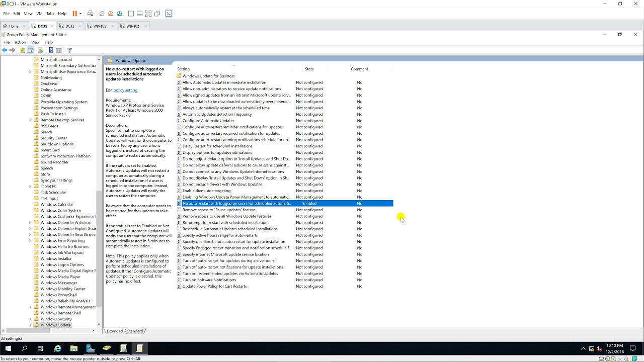Go up one level in the console tree
This screenshot has height=362, width=644.
pyautogui.click(x=23, y=50)
